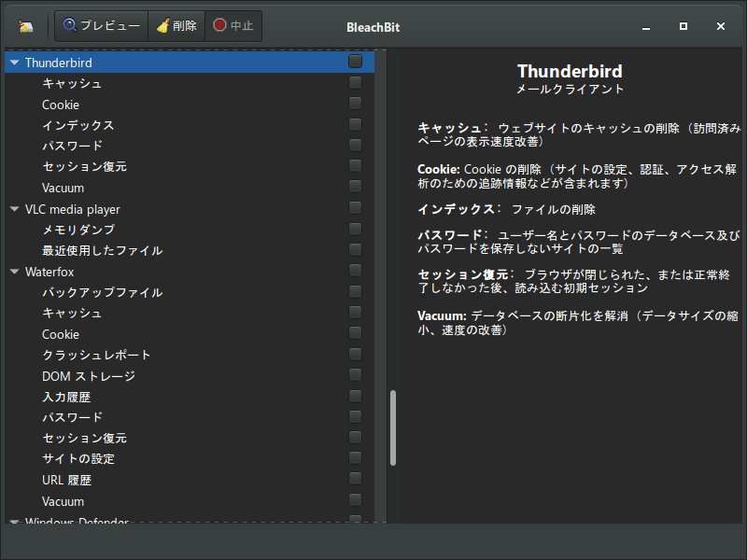
Task: Click the cleaner list scrollbar thumb
Action: click(393, 427)
